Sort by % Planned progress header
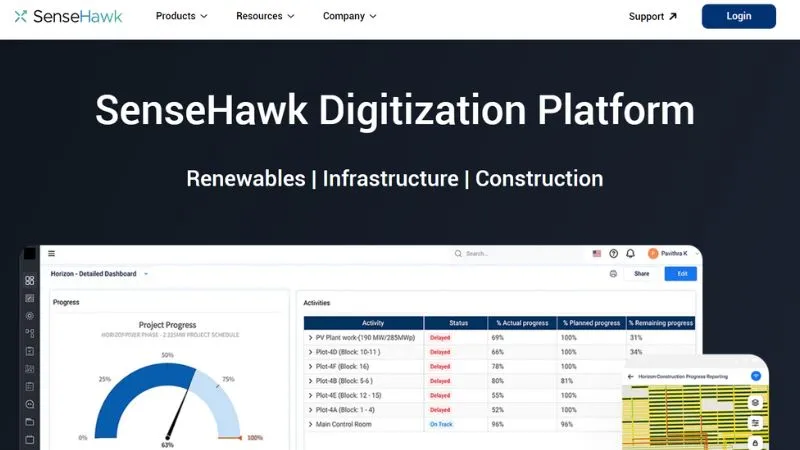The image size is (800, 450). tap(591, 323)
